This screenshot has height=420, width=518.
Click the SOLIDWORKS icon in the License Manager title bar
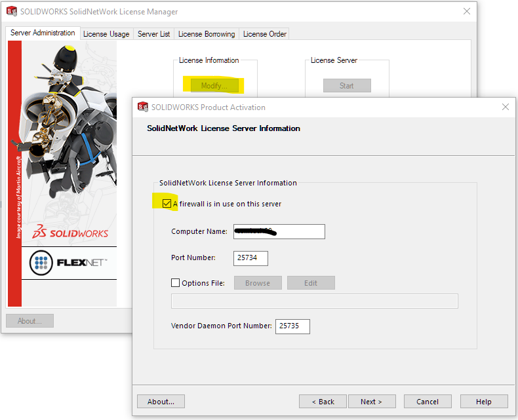pyautogui.click(x=12, y=11)
